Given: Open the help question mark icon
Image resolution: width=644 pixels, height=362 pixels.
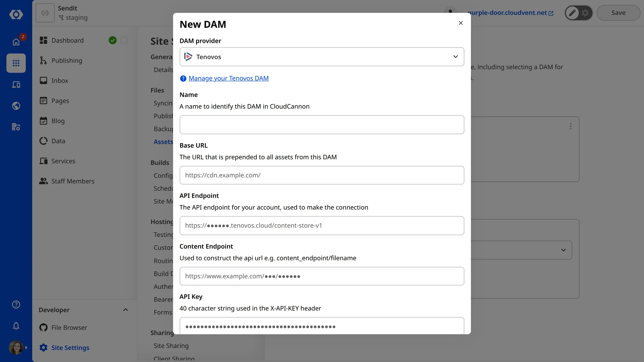Looking at the screenshot, I should [16, 304].
